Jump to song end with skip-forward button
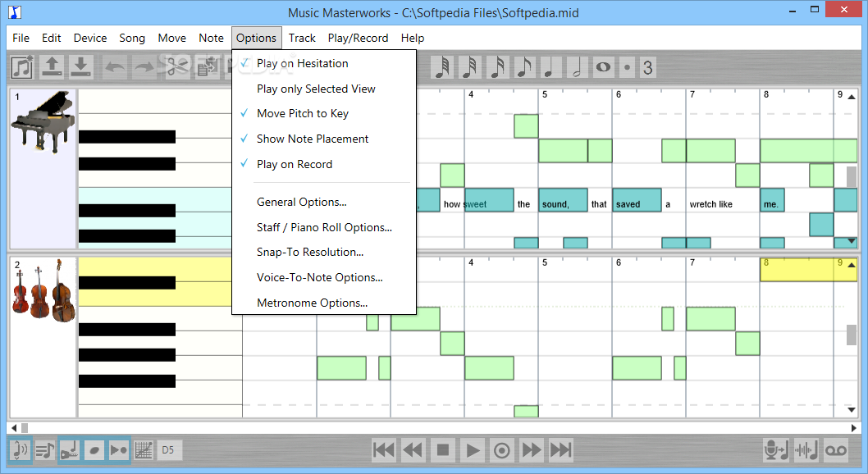The image size is (868, 474). pos(561,449)
